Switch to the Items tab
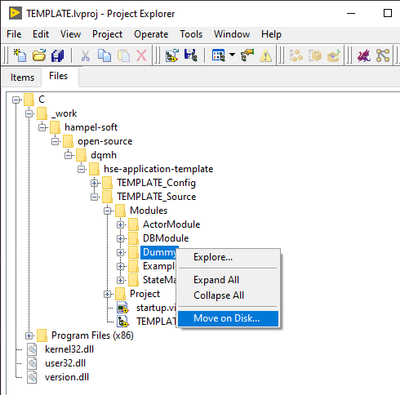The width and height of the screenshot is (400, 395). pos(22,77)
